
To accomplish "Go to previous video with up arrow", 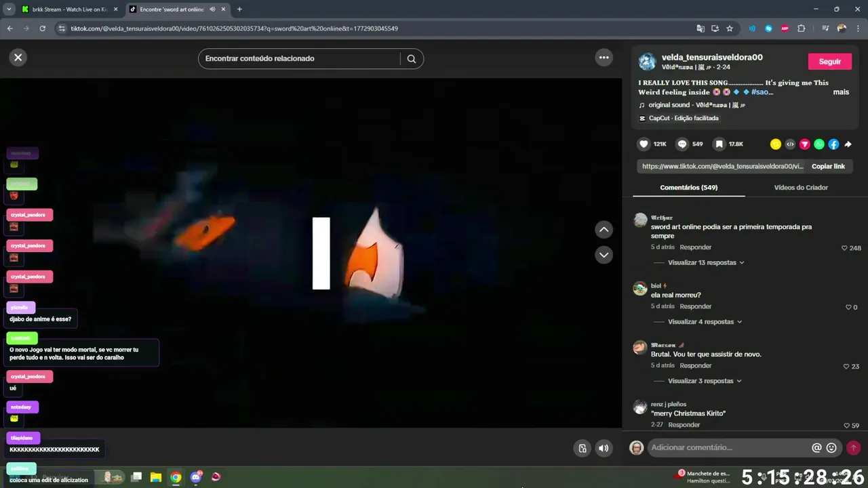I will point(604,230).
